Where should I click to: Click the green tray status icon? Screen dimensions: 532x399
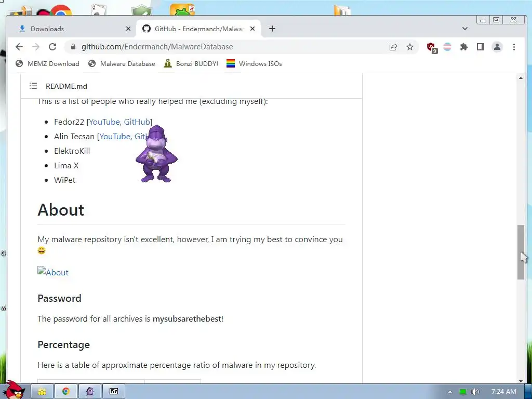click(x=463, y=392)
